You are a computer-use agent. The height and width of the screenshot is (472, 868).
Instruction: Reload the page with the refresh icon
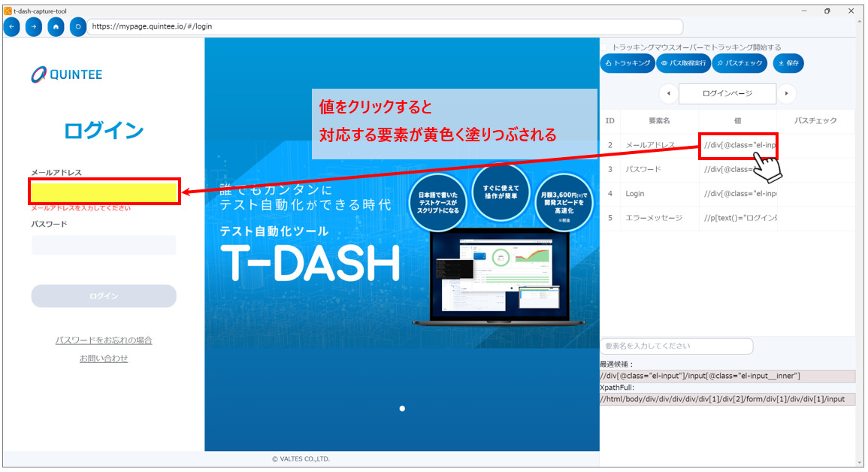[x=78, y=26]
